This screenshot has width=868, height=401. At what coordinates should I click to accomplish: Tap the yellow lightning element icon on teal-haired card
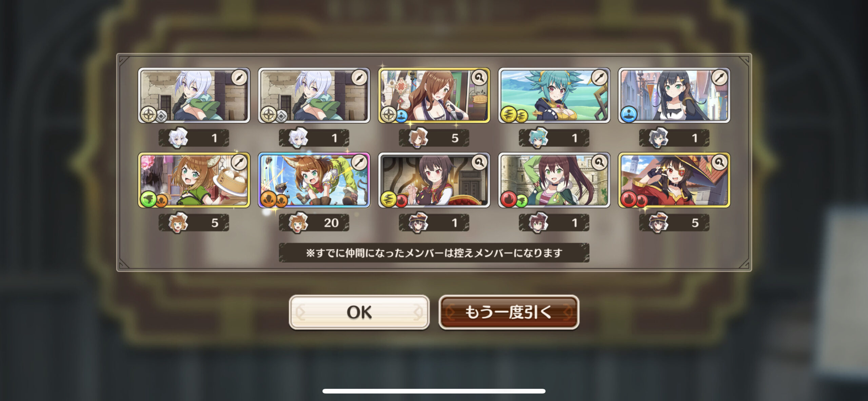pyautogui.click(x=509, y=114)
